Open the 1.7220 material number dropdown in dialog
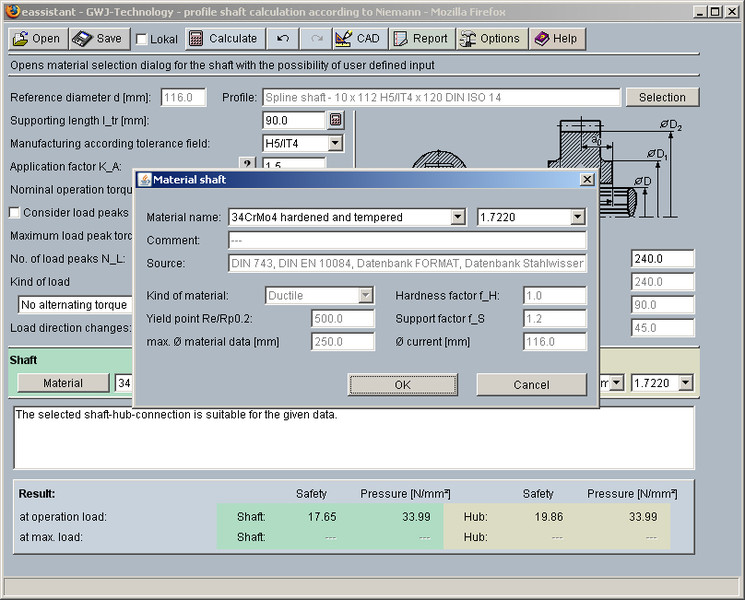Viewport: 745px width, 600px height. tap(577, 217)
